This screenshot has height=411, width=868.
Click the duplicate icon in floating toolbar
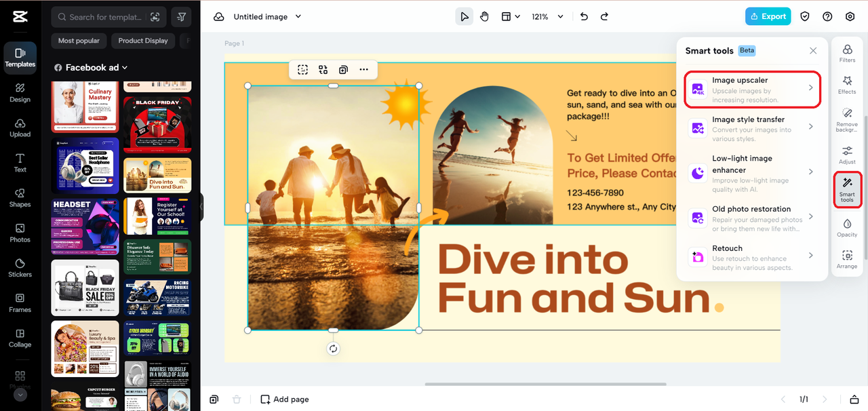344,69
